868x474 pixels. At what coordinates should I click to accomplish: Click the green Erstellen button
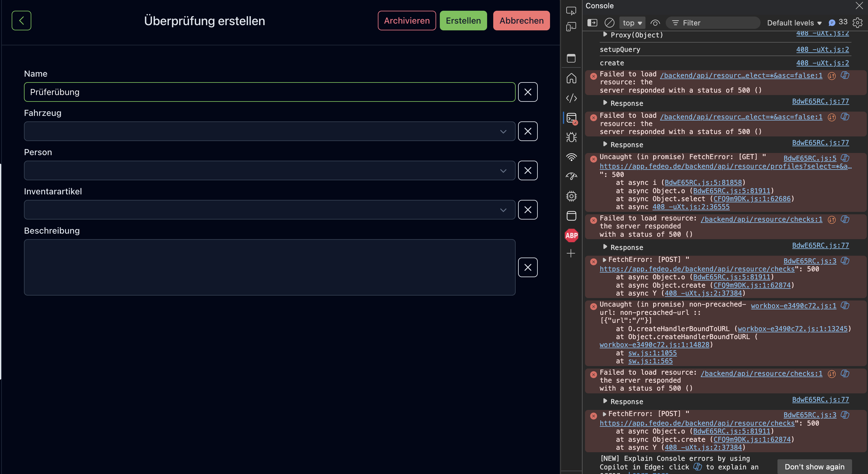point(463,21)
